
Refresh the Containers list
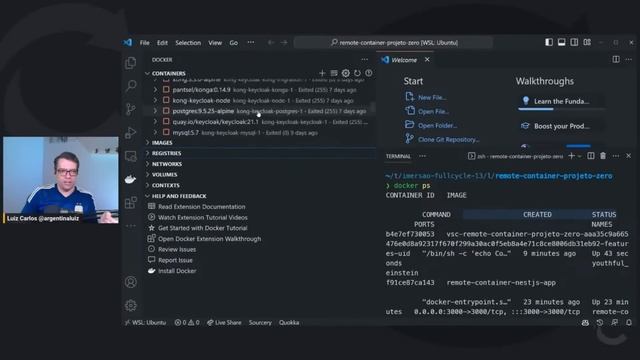pos(358,73)
